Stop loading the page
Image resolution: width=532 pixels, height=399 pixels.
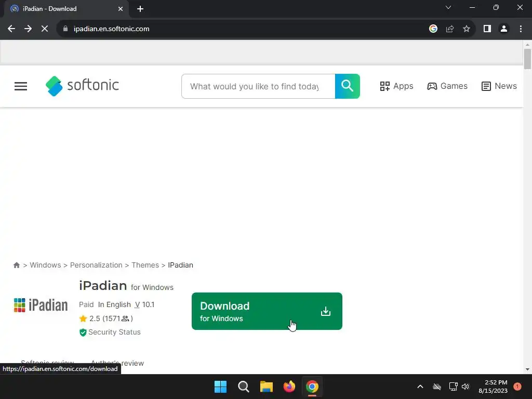tap(45, 29)
